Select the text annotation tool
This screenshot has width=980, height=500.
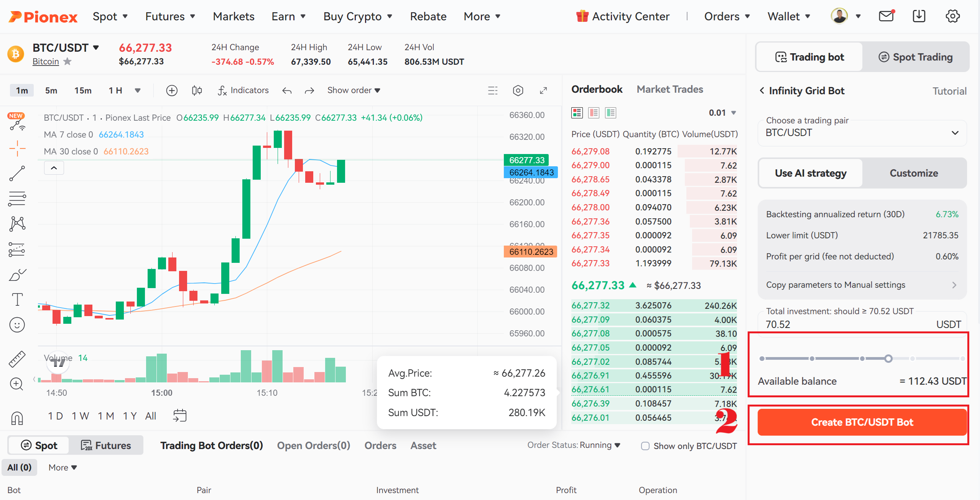pos(17,300)
